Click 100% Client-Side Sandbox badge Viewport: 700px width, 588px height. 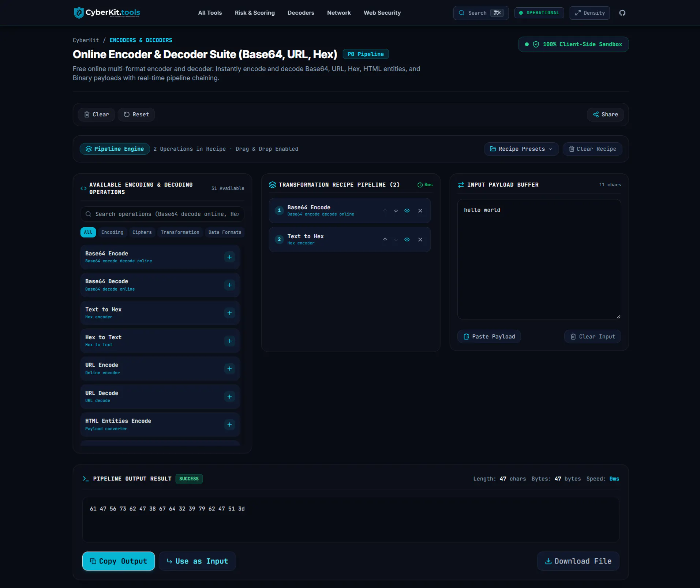click(x=573, y=44)
